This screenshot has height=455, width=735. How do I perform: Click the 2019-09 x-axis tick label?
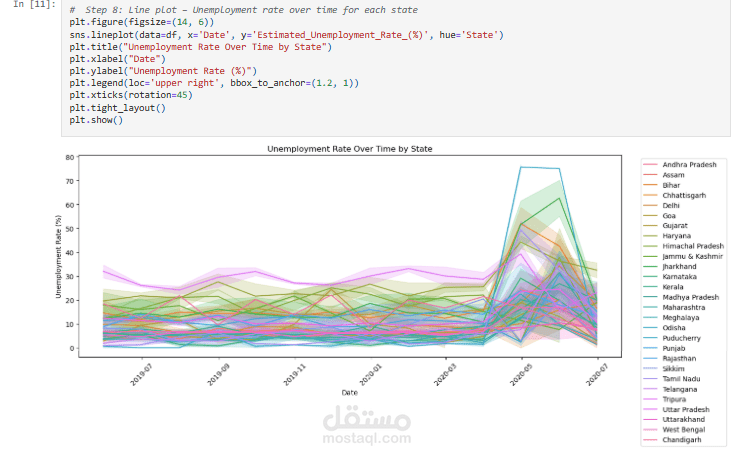pyautogui.click(x=218, y=374)
